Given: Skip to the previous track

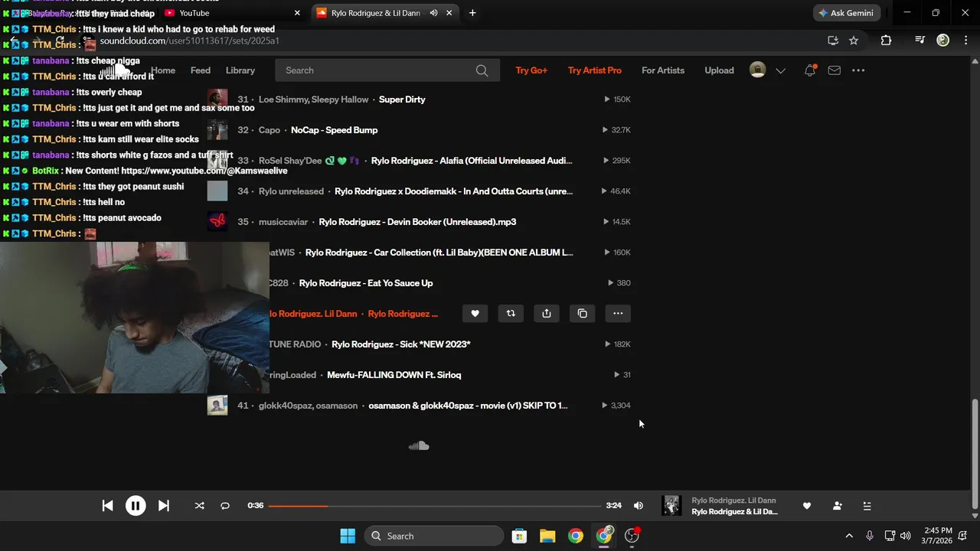Looking at the screenshot, I should click(107, 506).
